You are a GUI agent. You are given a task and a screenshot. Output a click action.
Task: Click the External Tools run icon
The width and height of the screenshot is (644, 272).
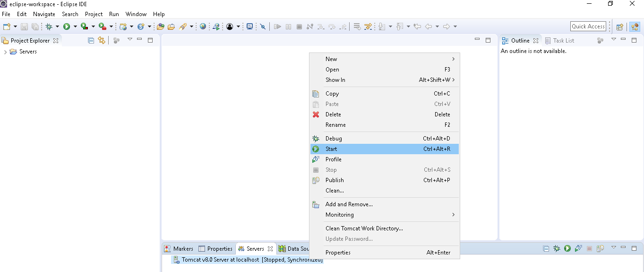point(103,26)
